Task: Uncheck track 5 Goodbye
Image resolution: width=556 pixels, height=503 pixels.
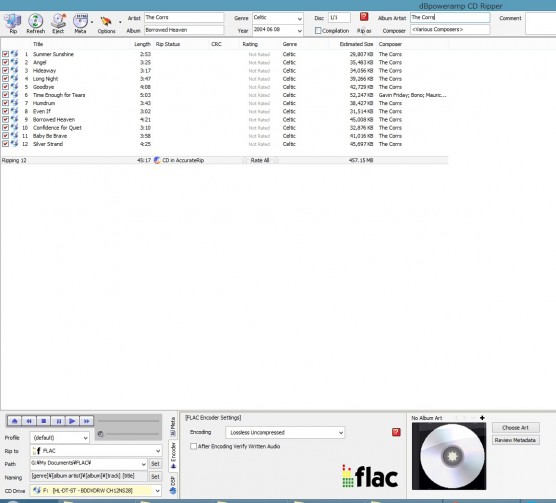Action: tap(5, 86)
